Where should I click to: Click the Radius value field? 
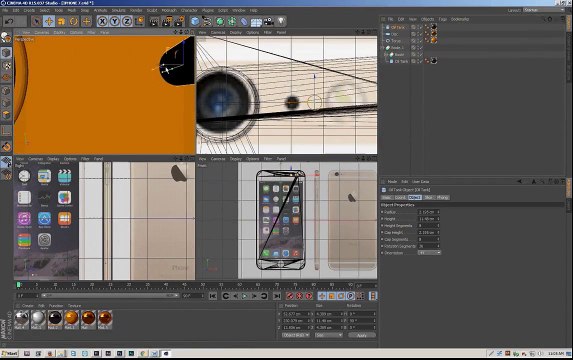pos(427,212)
